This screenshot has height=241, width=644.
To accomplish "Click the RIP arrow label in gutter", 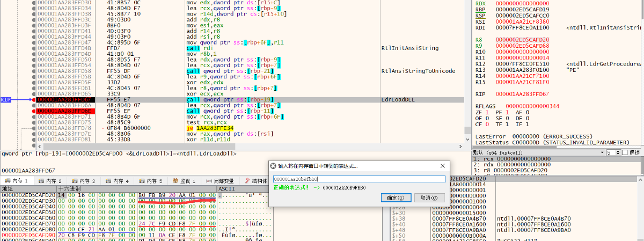I will (6, 100).
